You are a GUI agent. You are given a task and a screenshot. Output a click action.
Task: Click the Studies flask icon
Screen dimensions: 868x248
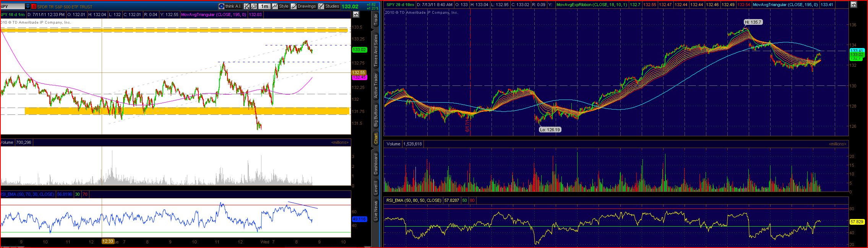tap(321, 6)
